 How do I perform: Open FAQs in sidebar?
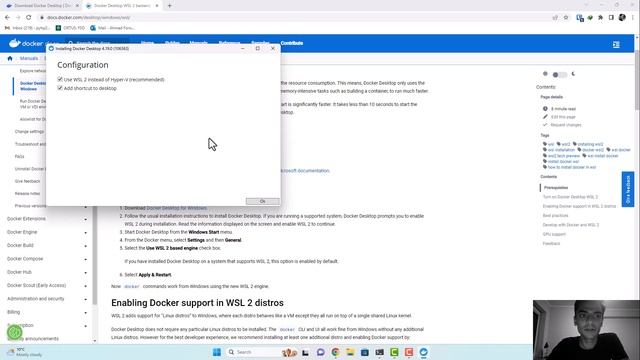point(20,157)
